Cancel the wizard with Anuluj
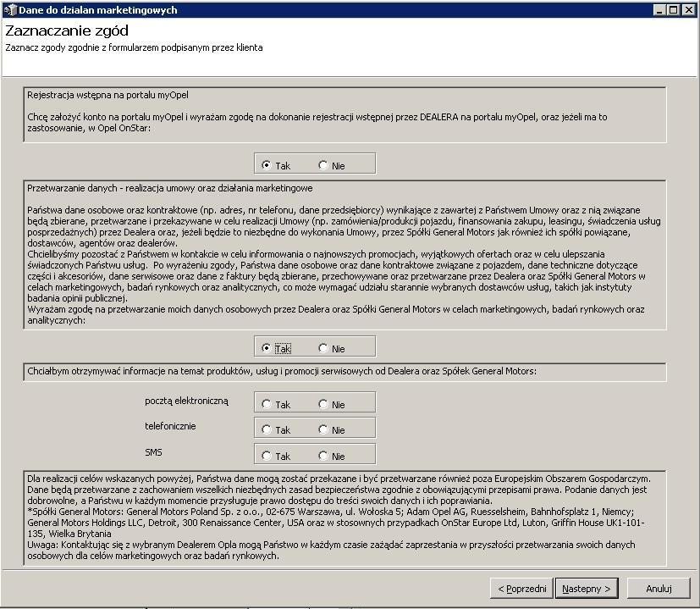The width and height of the screenshot is (700, 609). click(x=659, y=589)
